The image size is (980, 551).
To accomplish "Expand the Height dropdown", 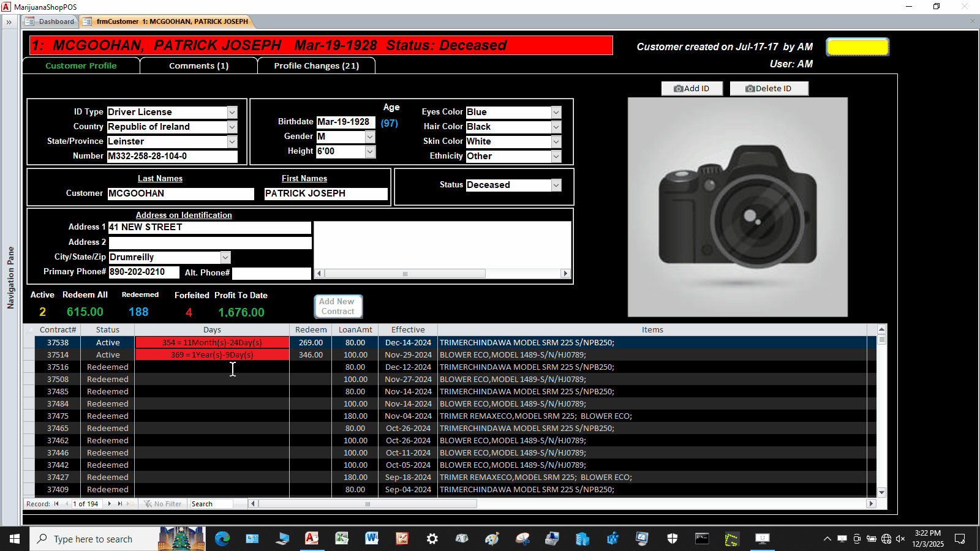I will click(370, 151).
